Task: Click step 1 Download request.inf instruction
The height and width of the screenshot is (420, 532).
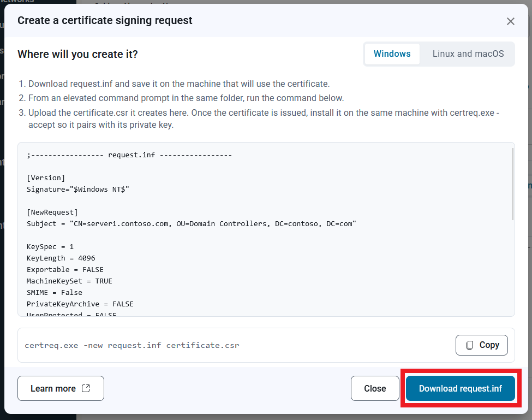Action: (179, 84)
